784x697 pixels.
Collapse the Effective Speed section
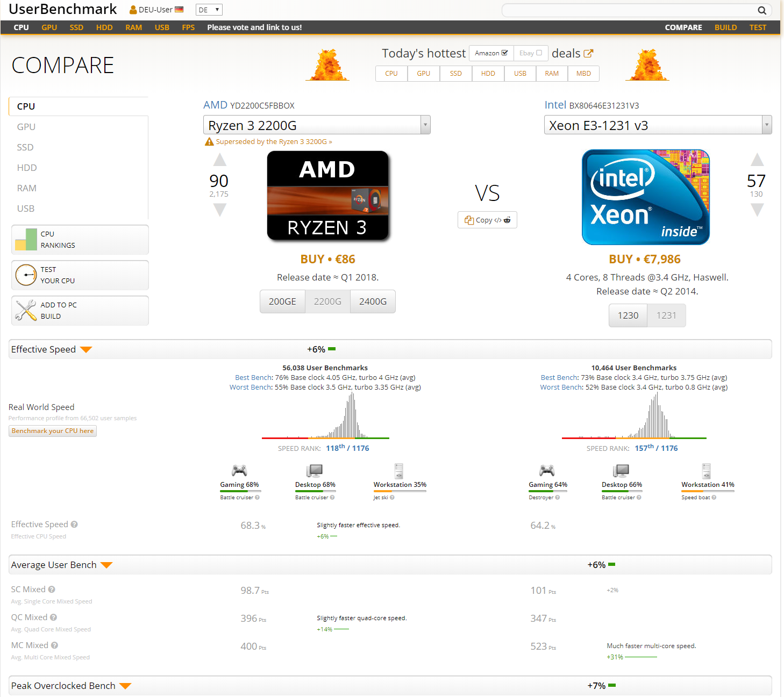(86, 350)
